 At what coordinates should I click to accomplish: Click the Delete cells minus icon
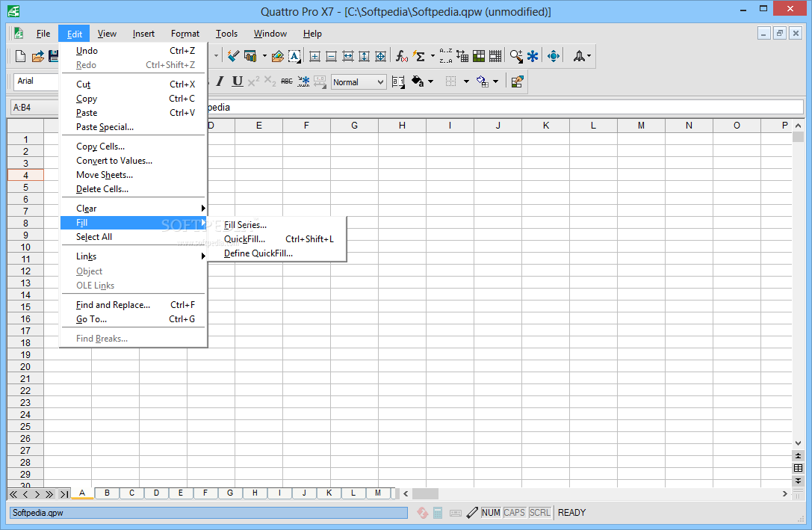tap(332, 56)
